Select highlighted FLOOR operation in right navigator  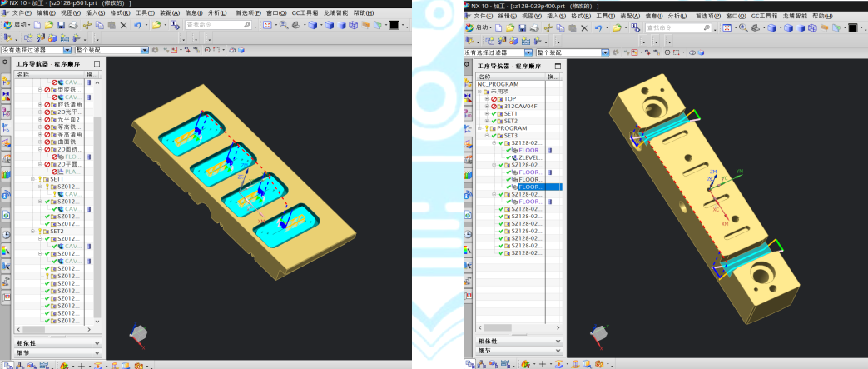531,187
